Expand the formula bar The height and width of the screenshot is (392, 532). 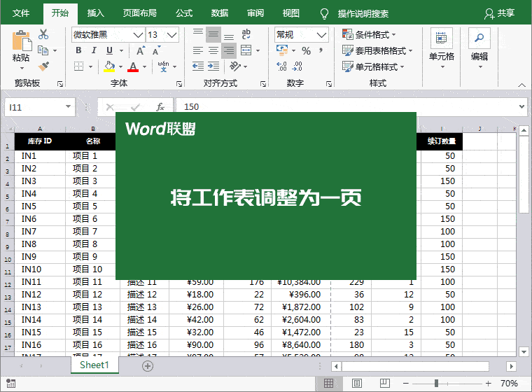tap(521, 106)
